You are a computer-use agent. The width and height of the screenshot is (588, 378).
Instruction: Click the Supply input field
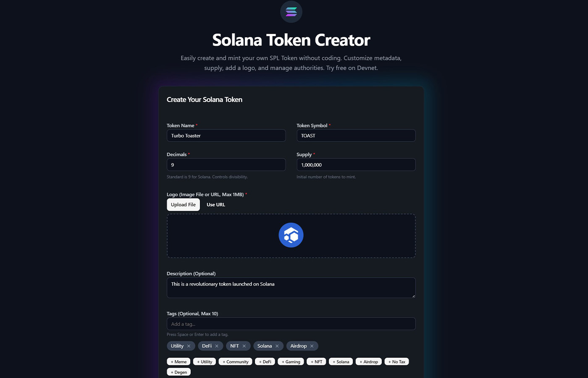click(356, 164)
